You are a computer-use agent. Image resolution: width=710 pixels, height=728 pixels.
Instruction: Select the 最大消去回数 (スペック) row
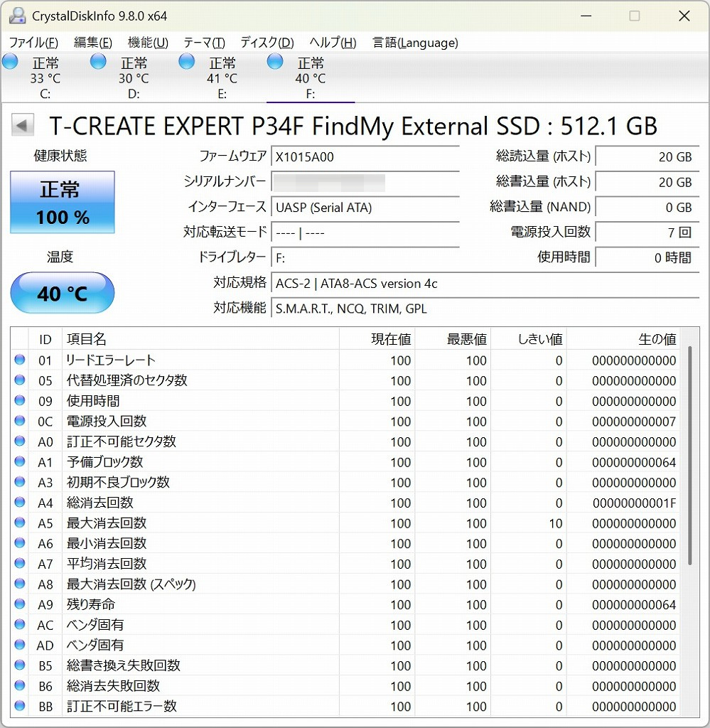345,584
